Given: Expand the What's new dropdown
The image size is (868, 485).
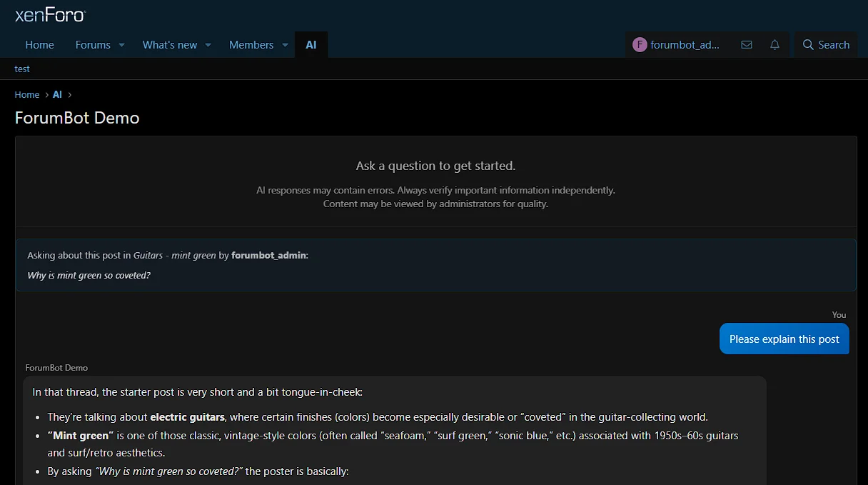Looking at the screenshot, I should point(208,45).
